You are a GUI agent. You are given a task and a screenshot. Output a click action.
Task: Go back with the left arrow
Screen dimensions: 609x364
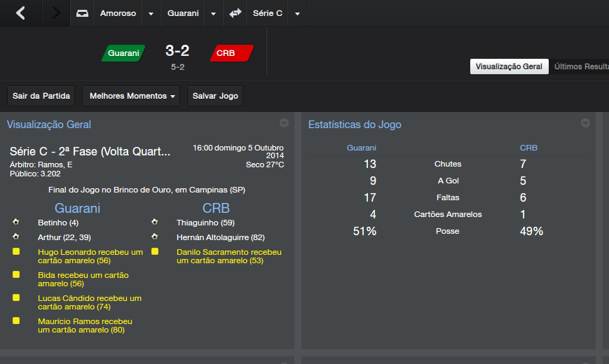[20, 13]
